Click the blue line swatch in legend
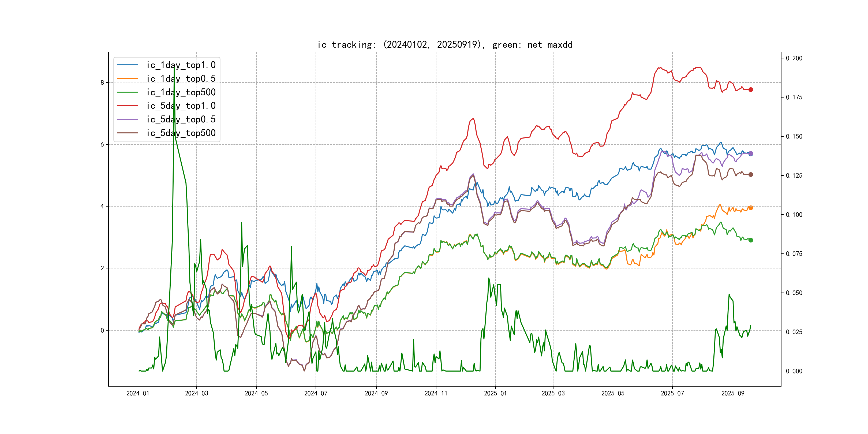This screenshot has width=868, height=434. click(x=128, y=65)
